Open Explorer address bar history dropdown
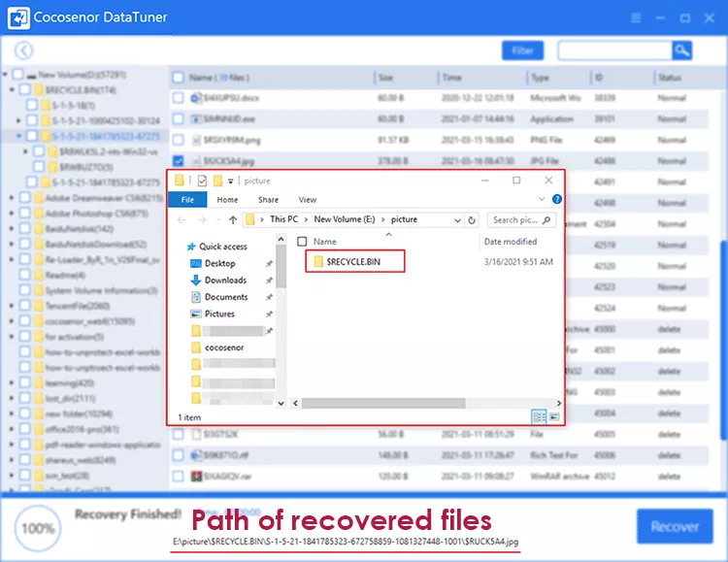The image size is (728, 562). point(458,220)
